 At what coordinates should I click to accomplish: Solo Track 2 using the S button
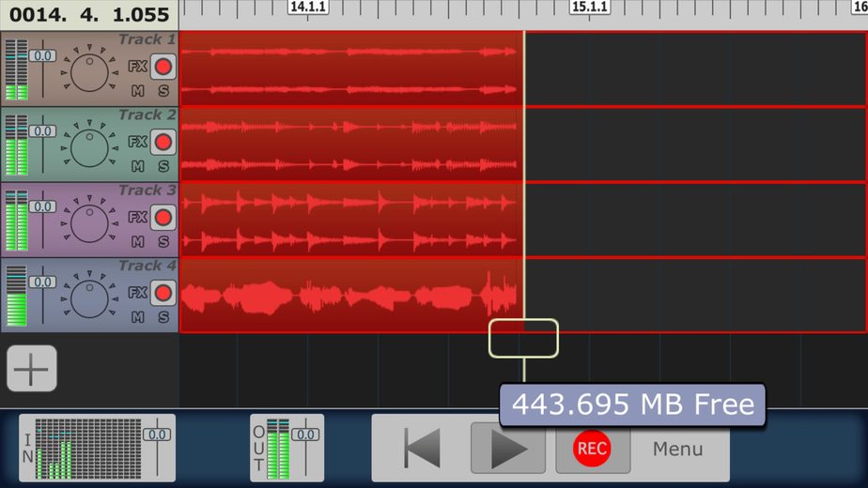[x=163, y=166]
